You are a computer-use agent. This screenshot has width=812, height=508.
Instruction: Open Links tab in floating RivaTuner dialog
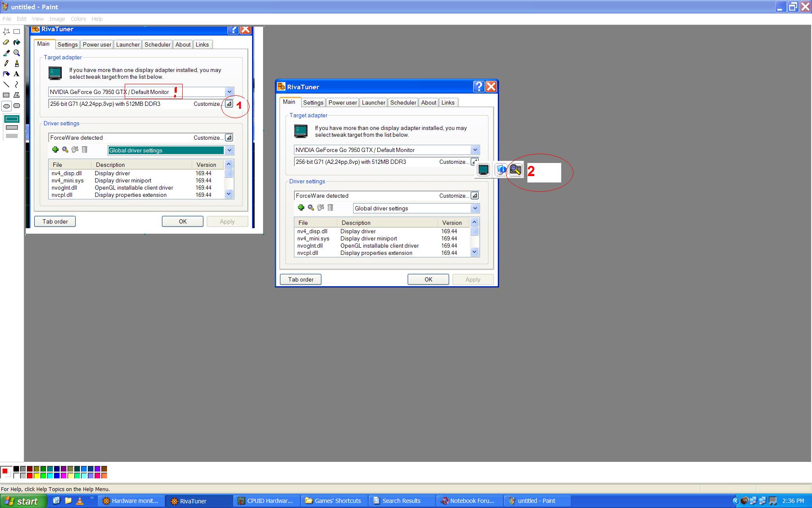pyautogui.click(x=448, y=102)
